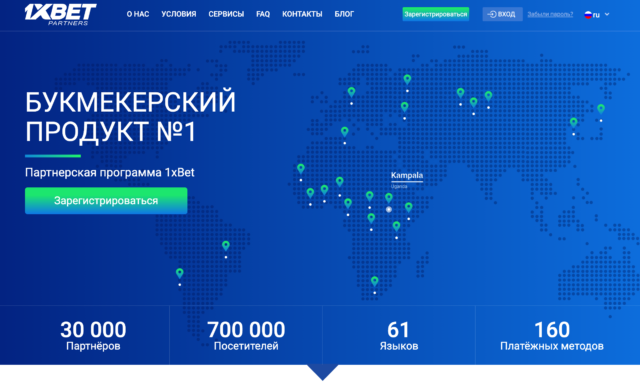
Task: Go to the УСЛОВИЯ page
Action: pyautogui.click(x=178, y=14)
